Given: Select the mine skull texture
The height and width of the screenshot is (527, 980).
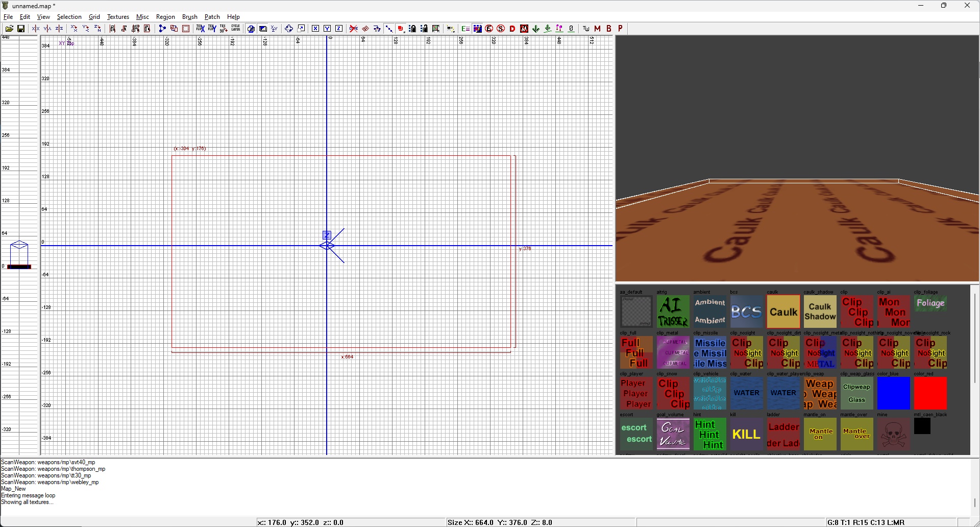Looking at the screenshot, I should pos(894,434).
